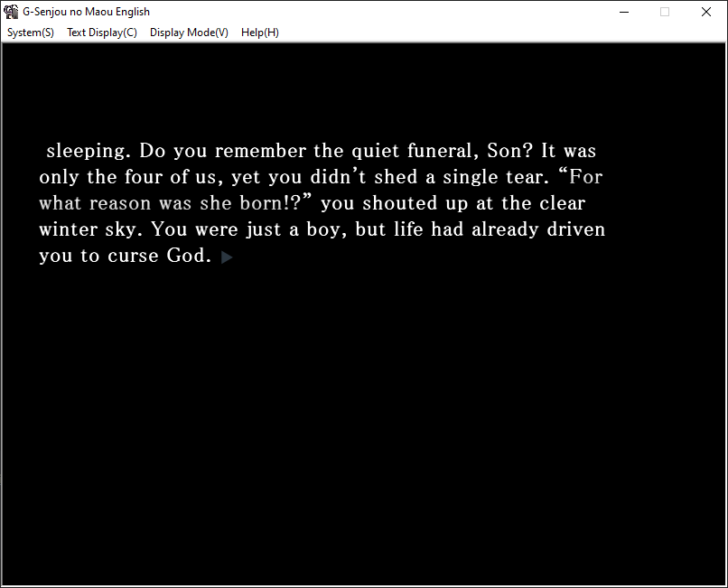Close the G-Senjou no Maou window
The width and height of the screenshot is (728, 588).
tap(705, 12)
